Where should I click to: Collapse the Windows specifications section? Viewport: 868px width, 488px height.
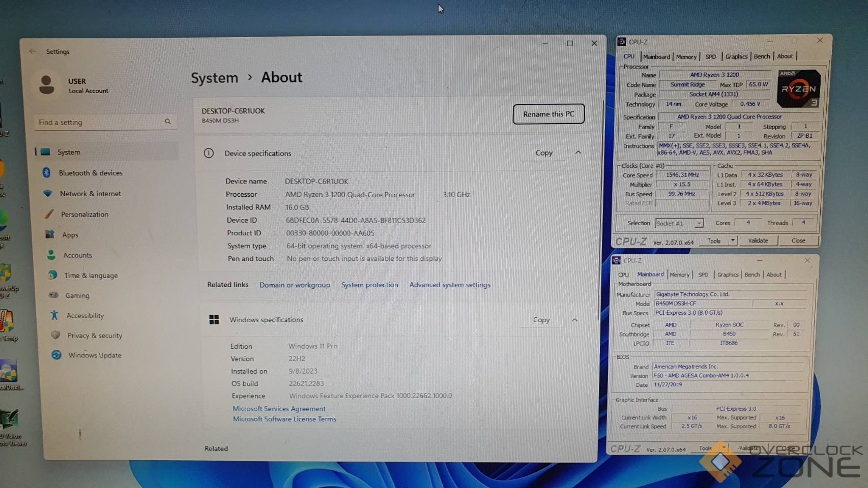(575, 320)
